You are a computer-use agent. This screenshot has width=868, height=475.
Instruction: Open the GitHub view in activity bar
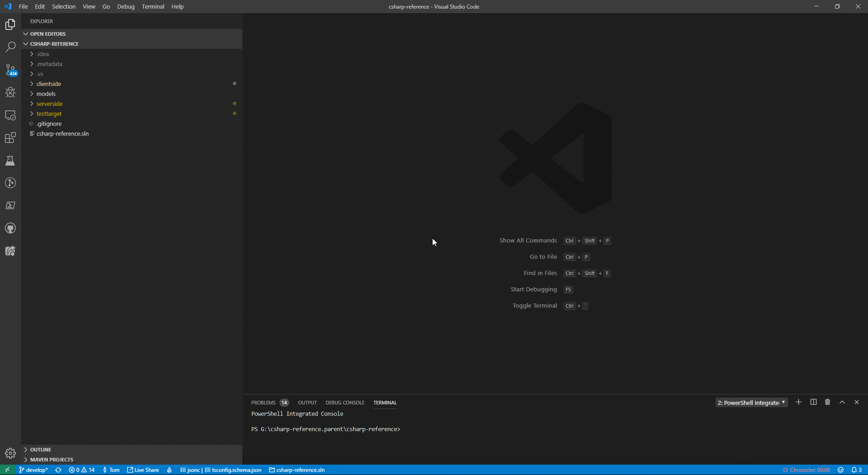10,228
